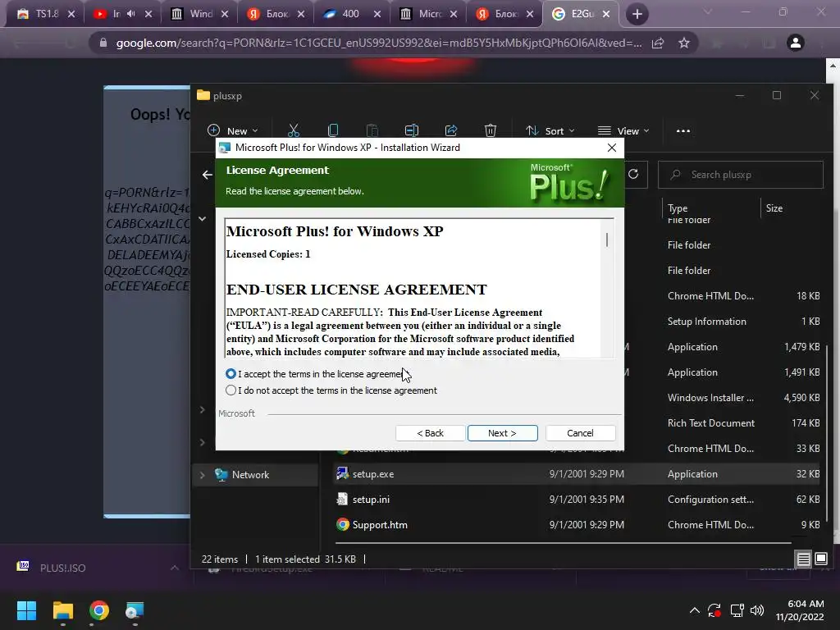
Task: Open File Explorer from the taskbar
Action: pos(62,610)
